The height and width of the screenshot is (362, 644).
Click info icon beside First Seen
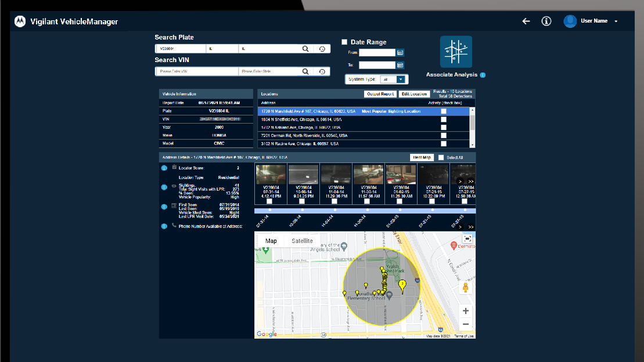click(164, 207)
